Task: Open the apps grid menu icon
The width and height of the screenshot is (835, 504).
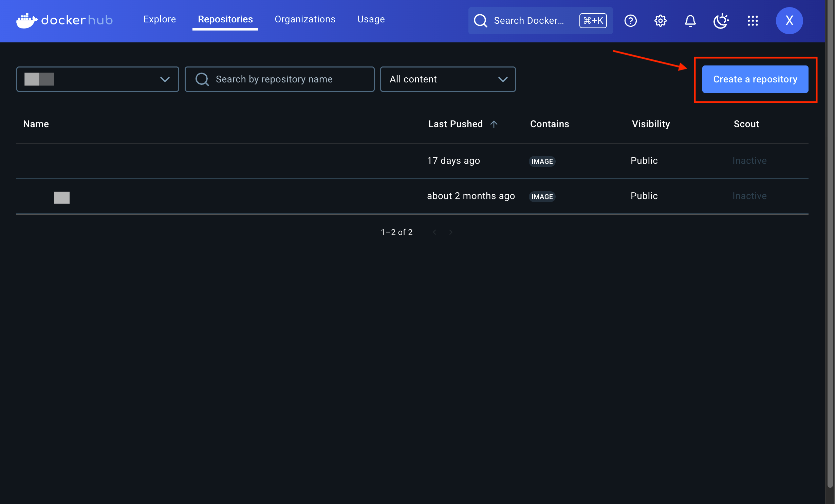Action: click(753, 21)
